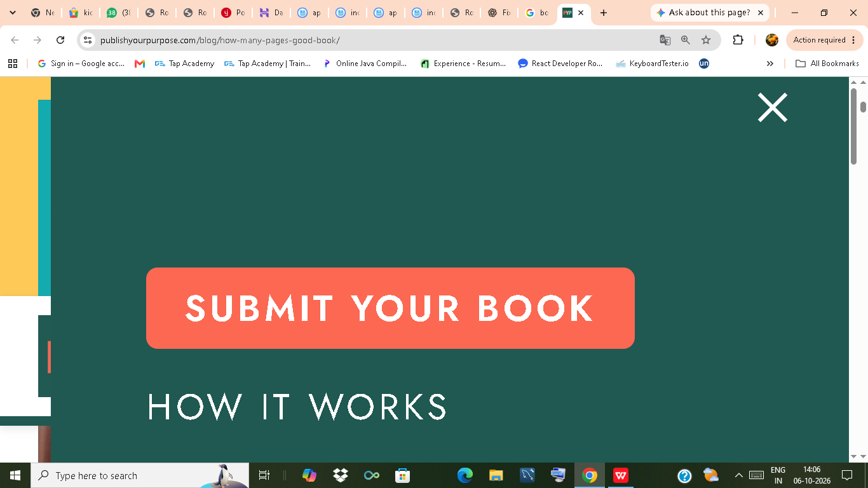Viewport: 868px width, 488px height.
Task: Go back to the previous page
Action: [15, 40]
